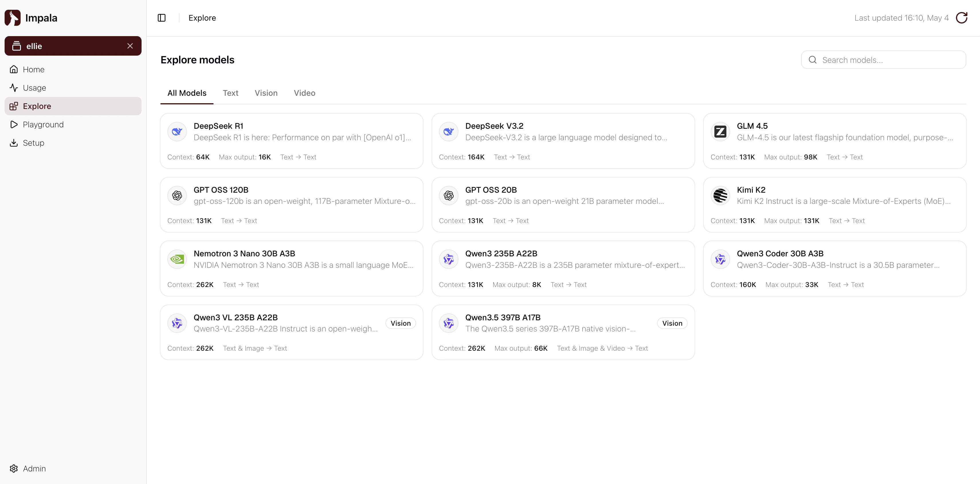980x484 pixels.
Task: Click 'Context: 64K' on DeepSeek R1
Action: (188, 157)
